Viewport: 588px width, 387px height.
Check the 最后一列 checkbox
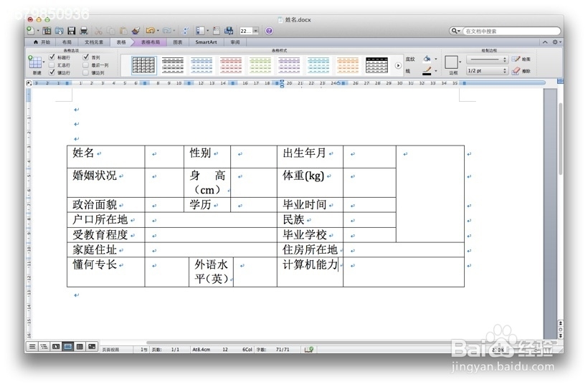[86, 64]
